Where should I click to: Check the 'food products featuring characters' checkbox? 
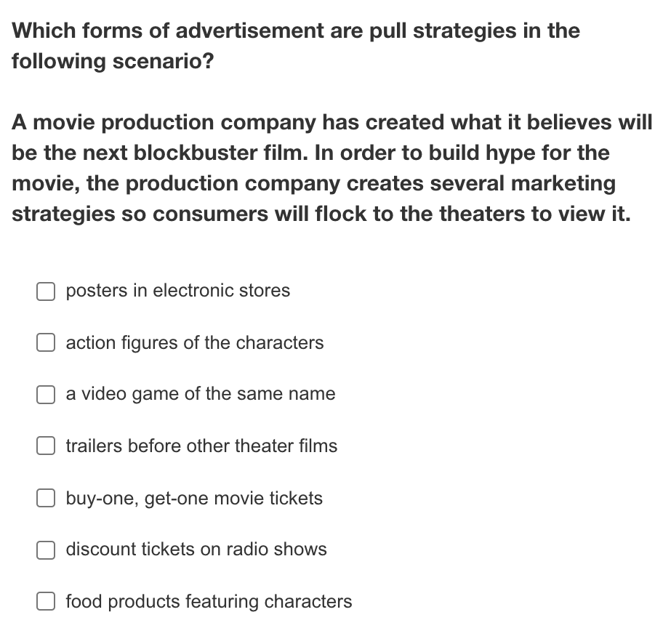pos(46,601)
